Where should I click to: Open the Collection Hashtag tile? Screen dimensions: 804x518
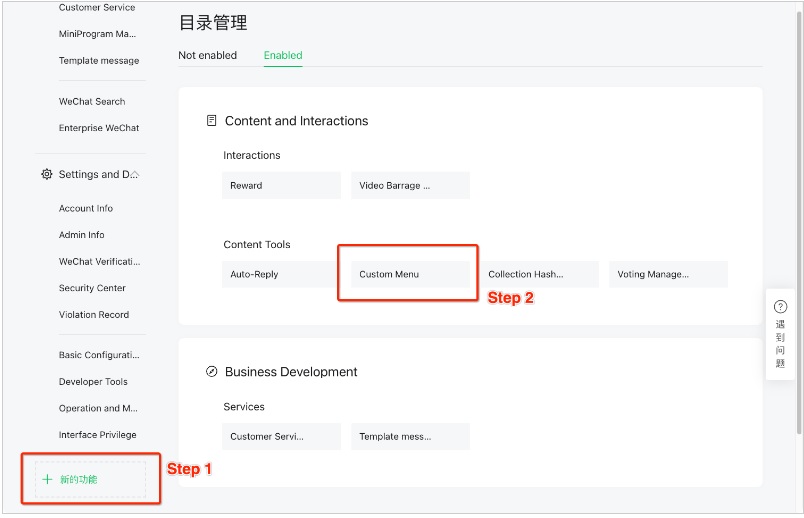[539, 274]
